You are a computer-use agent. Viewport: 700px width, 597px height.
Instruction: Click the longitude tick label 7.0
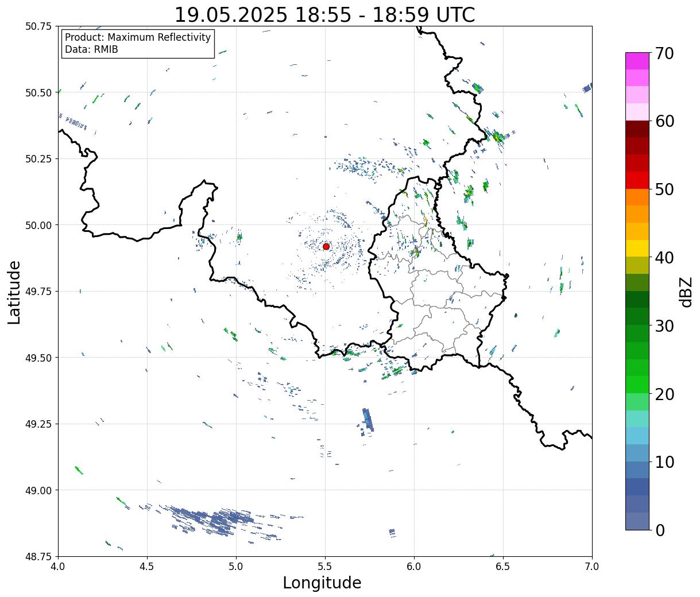tap(592, 567)
